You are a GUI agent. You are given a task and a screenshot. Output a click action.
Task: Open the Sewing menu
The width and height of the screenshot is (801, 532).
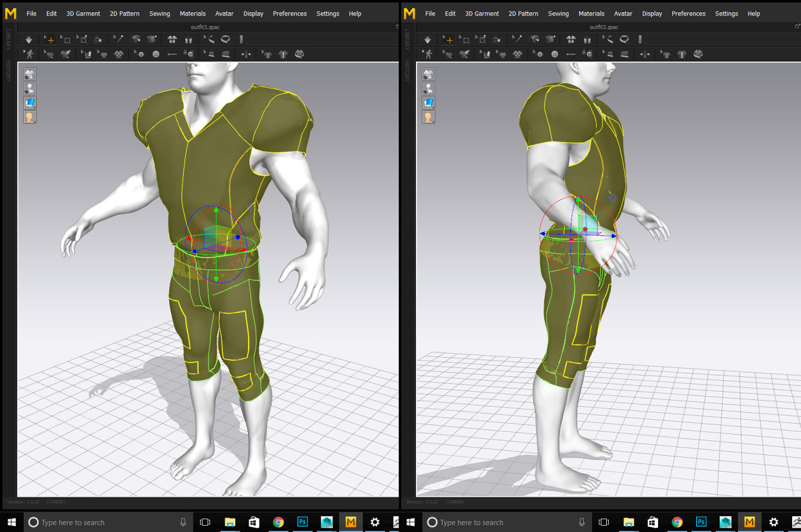point(159,13)
